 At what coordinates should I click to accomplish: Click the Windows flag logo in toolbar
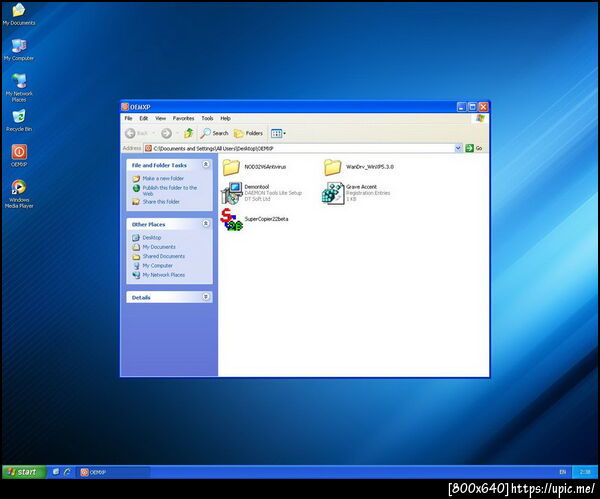480,118
